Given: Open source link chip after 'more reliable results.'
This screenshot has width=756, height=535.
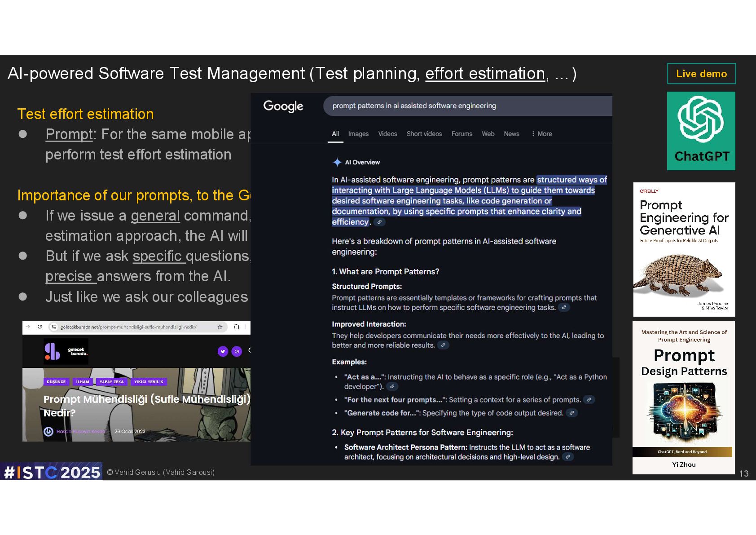Looking at the screenshot, I should point(443,345).
